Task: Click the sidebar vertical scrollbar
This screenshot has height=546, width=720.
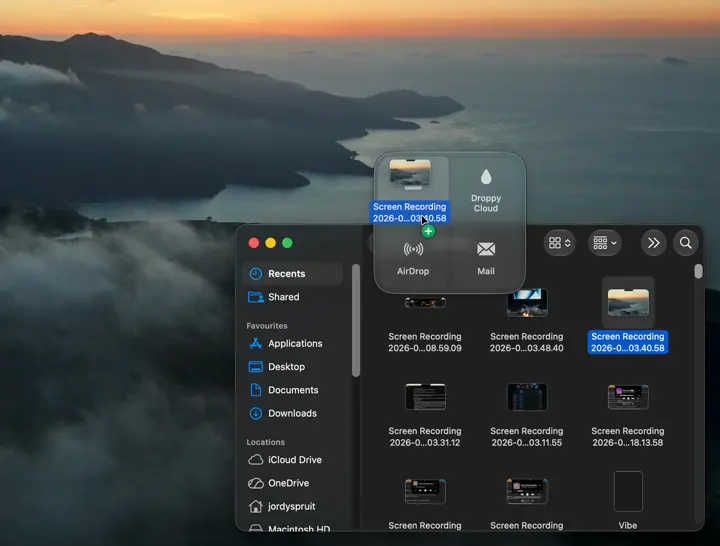Action: click(x=356, y=321)
